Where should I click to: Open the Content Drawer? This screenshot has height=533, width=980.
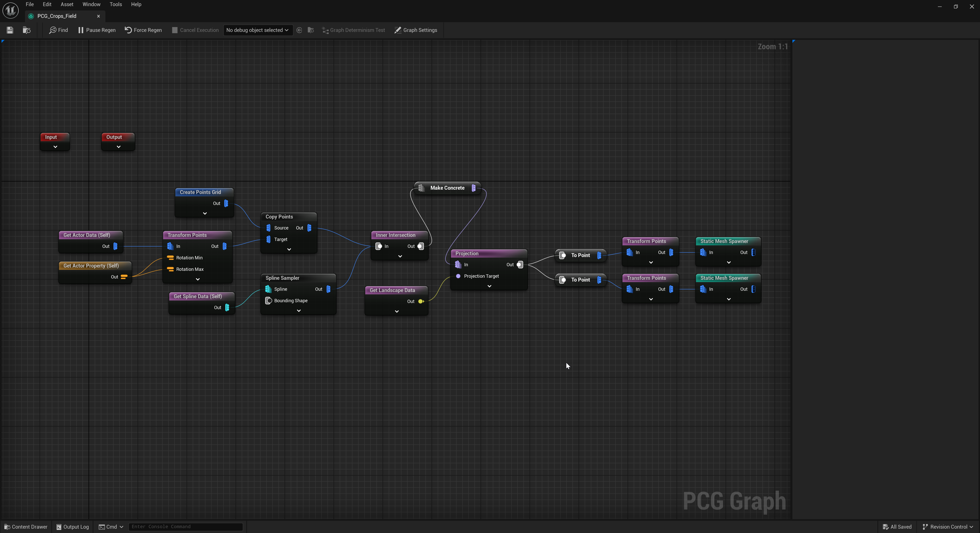26,527
